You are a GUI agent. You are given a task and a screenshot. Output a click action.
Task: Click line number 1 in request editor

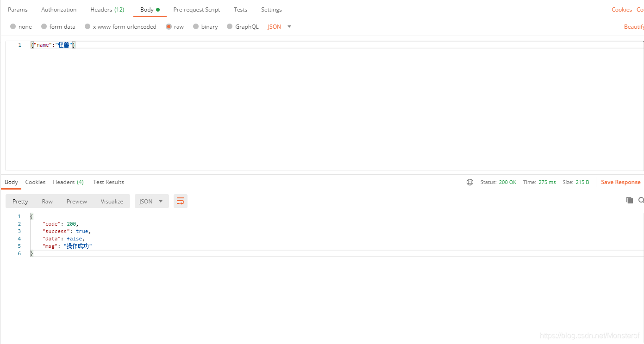(x=19, y=45)
